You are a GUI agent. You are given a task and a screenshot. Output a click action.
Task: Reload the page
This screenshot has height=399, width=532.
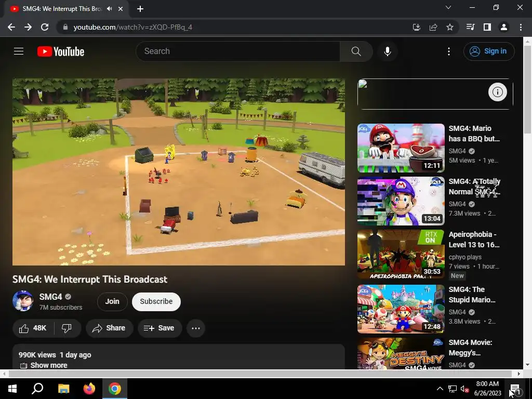coord(45,27)
